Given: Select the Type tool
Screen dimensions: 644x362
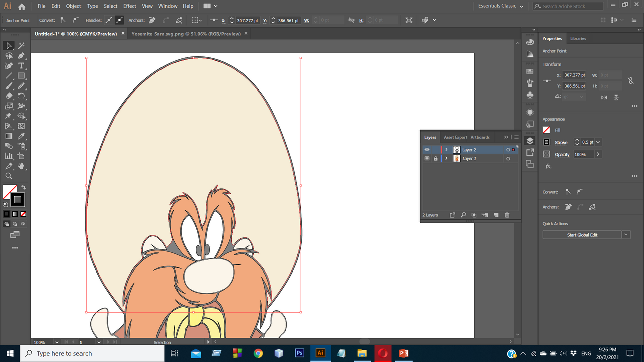Looking at the screenshot, I should (x=21, y=66).
